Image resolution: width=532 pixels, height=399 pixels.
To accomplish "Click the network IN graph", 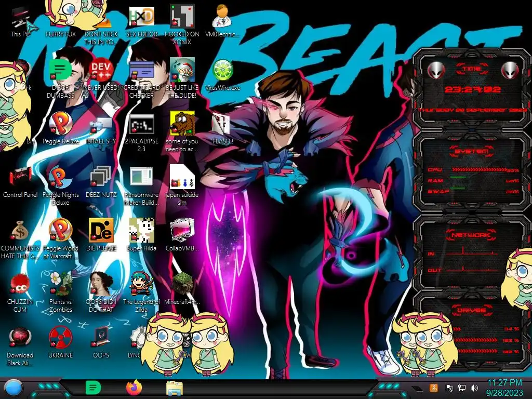I will [x=472, y=252].
